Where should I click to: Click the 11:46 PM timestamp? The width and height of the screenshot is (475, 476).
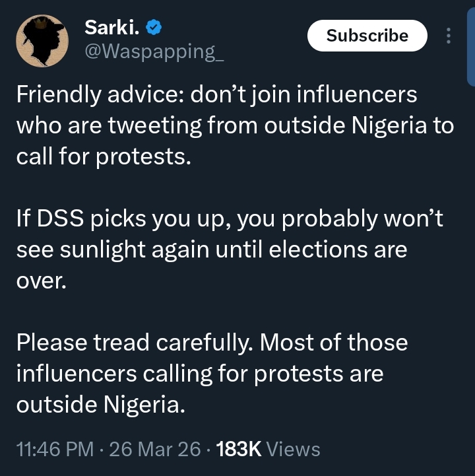click(55, 450)
